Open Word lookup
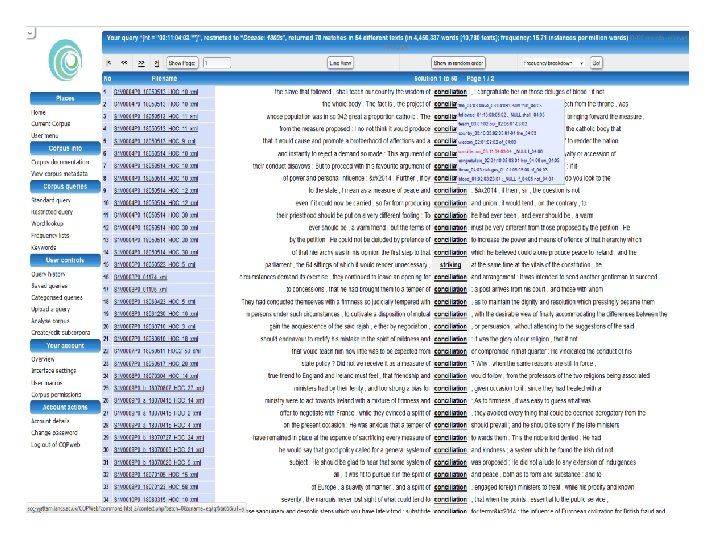Screen dimensions: 720x540 47,223
